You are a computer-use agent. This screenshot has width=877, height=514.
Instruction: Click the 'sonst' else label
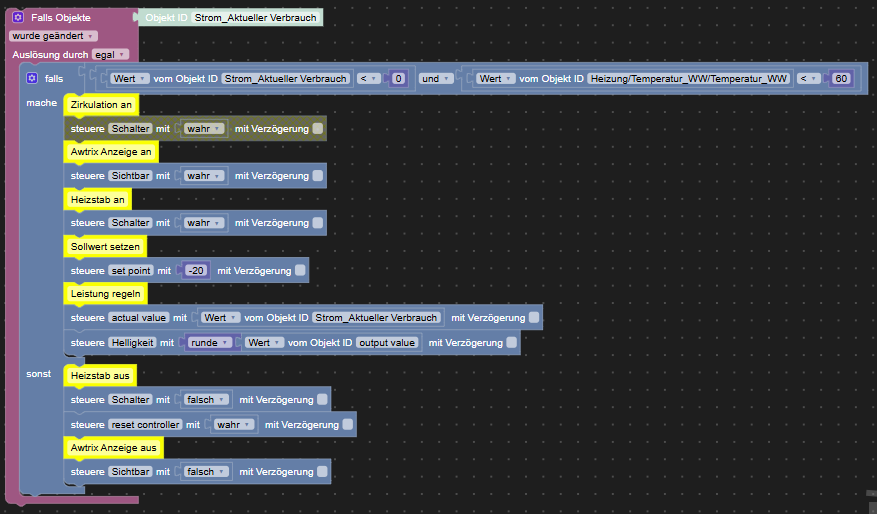39,374
